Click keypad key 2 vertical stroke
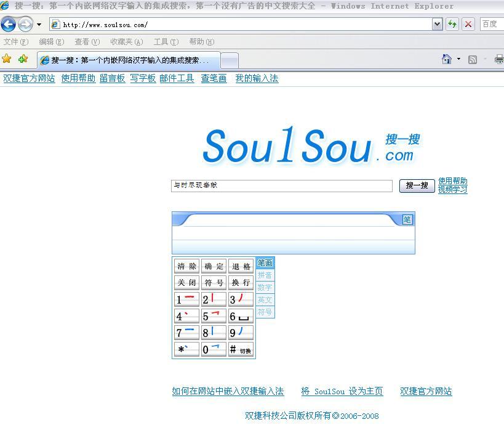Screen dimensions: 504x438 click(x=214, y=299)
